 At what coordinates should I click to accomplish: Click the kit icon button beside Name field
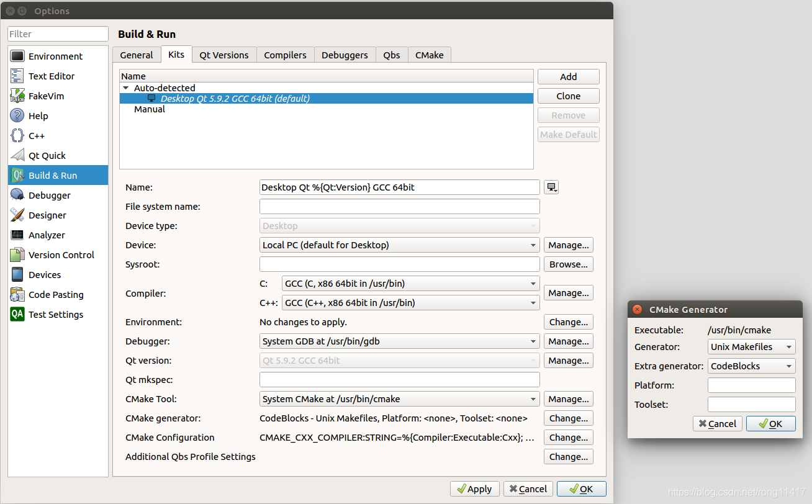coord(551,187)
